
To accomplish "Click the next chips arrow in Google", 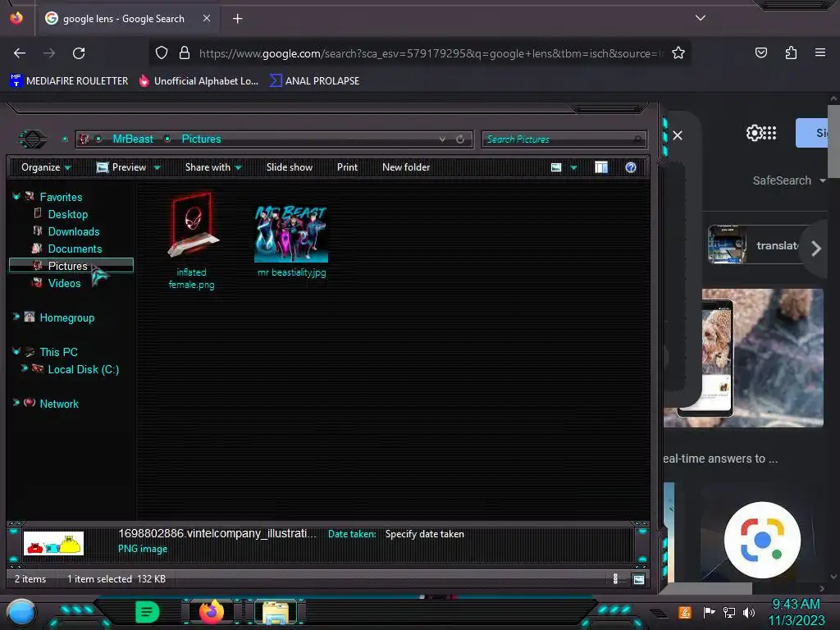I will pos(815,249).
